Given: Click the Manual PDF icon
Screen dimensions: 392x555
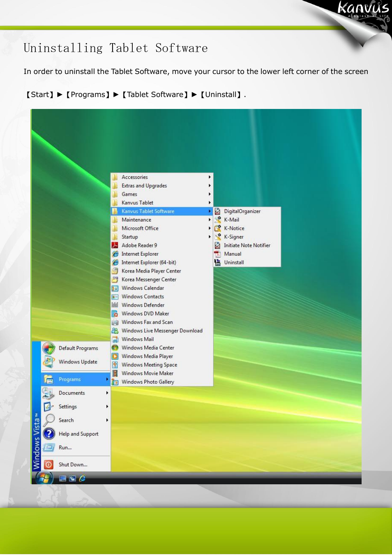Looking at the screenshot, I should pyautogui.click(x=218, y=254).
